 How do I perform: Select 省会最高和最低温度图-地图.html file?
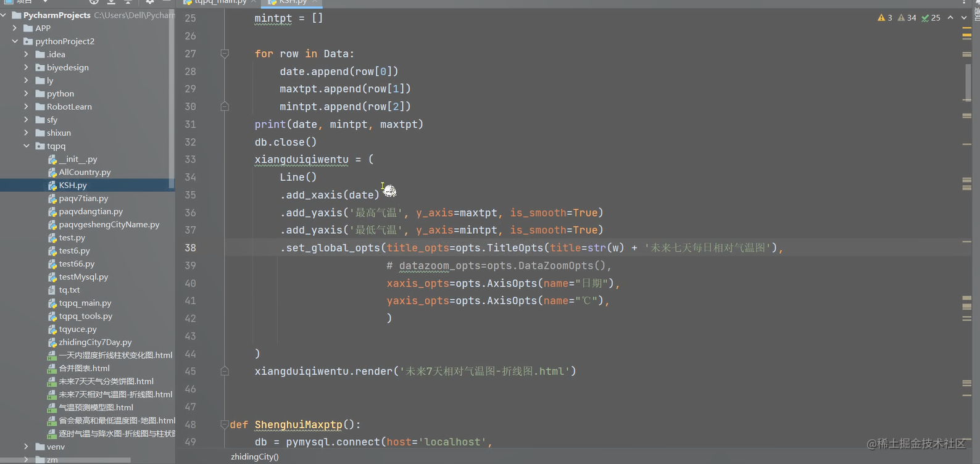click(x=117, y=421)
